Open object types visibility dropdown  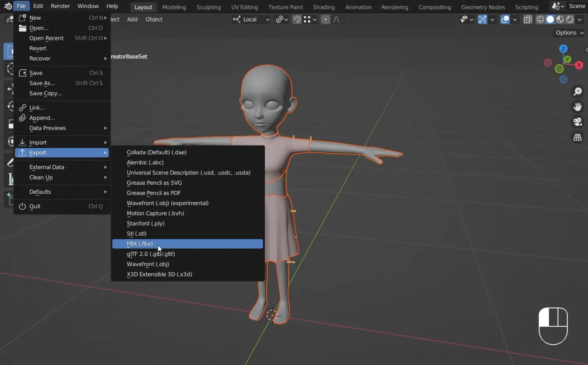(467, 19)
